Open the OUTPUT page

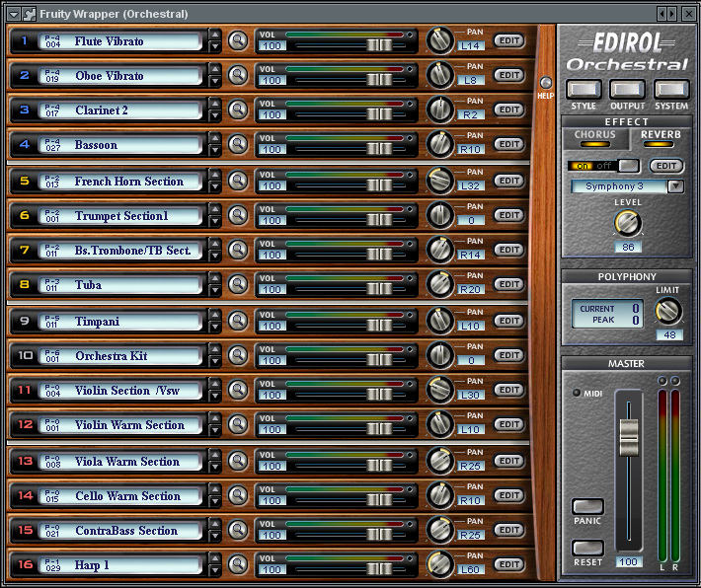pyautogui.click(x=627, y=90)
